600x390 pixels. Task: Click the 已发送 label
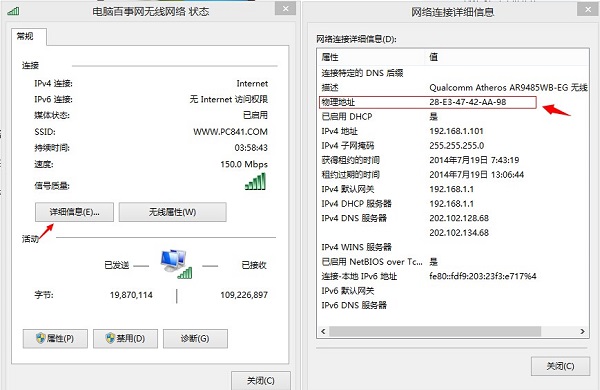click(x=117, y=265)
